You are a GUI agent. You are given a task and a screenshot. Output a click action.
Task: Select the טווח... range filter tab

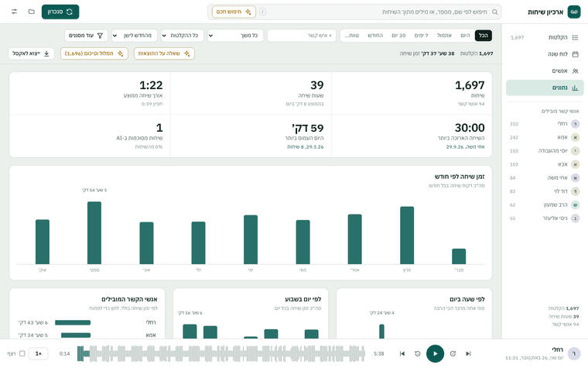coord(352,36)
